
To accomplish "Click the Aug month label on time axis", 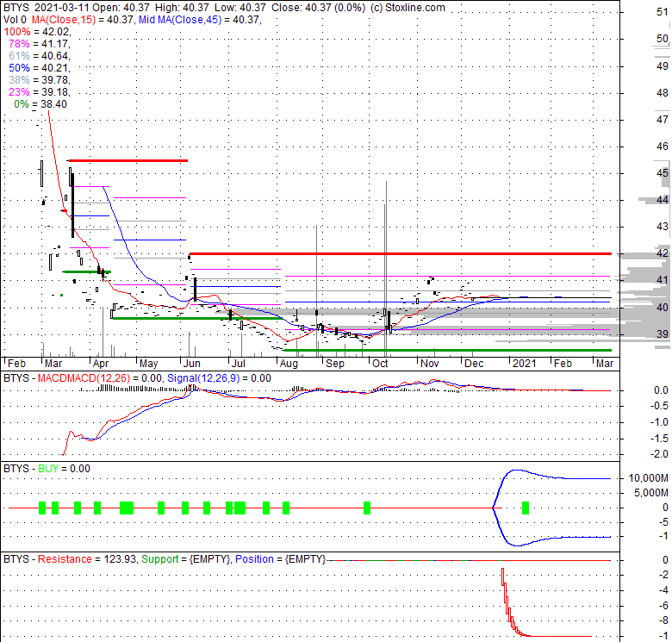I will (289, 364).
